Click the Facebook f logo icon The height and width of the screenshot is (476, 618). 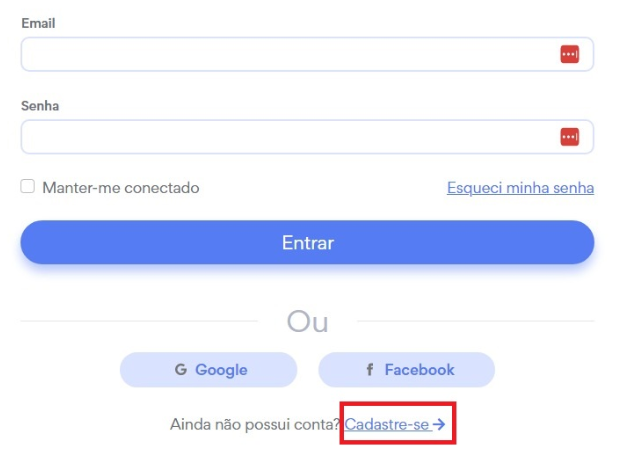(370, 370)
